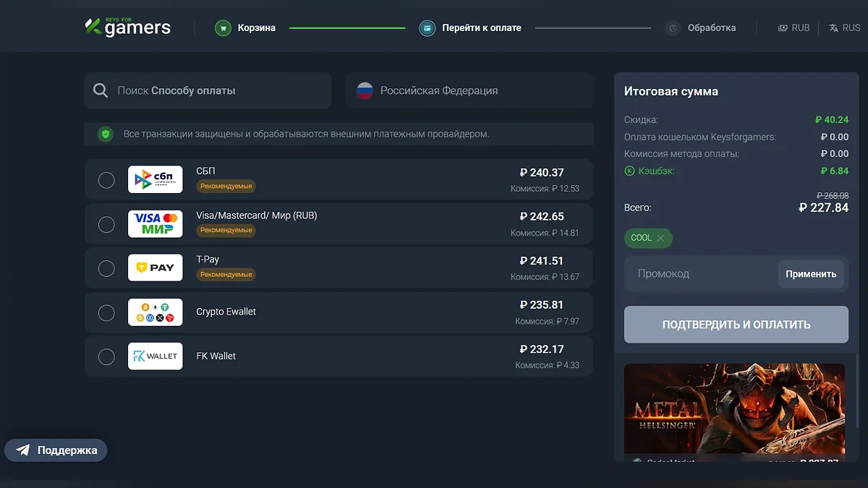Image resolution: width=868 pixels, height=488 pixels.
Task: Click the Crypto Ewallet coins logo
Action: (x=156, y=312)
